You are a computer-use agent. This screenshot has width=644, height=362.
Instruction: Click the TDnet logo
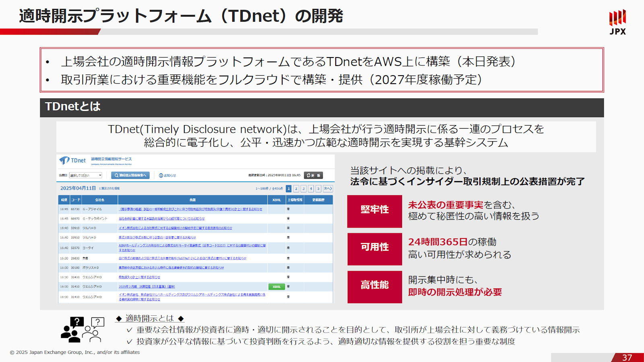pyautogui.click(x=72, y=160)
